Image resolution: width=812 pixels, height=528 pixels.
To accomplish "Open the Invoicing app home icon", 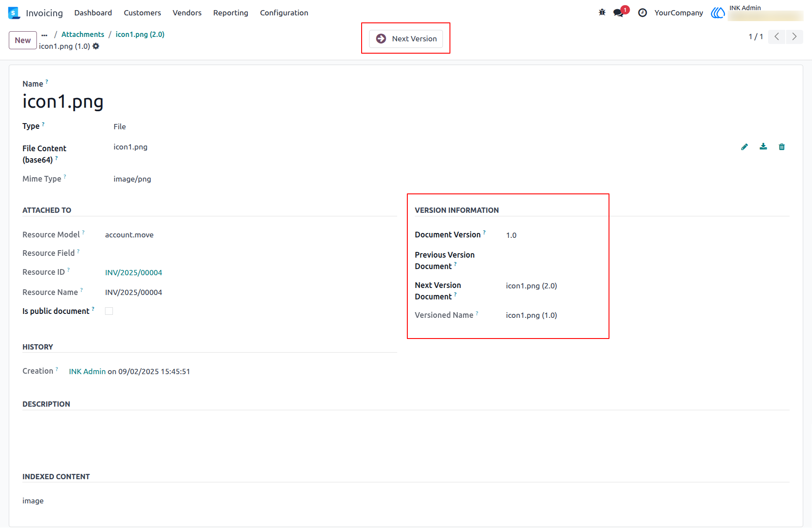I will pyautogui.click(x=14, y=13).
